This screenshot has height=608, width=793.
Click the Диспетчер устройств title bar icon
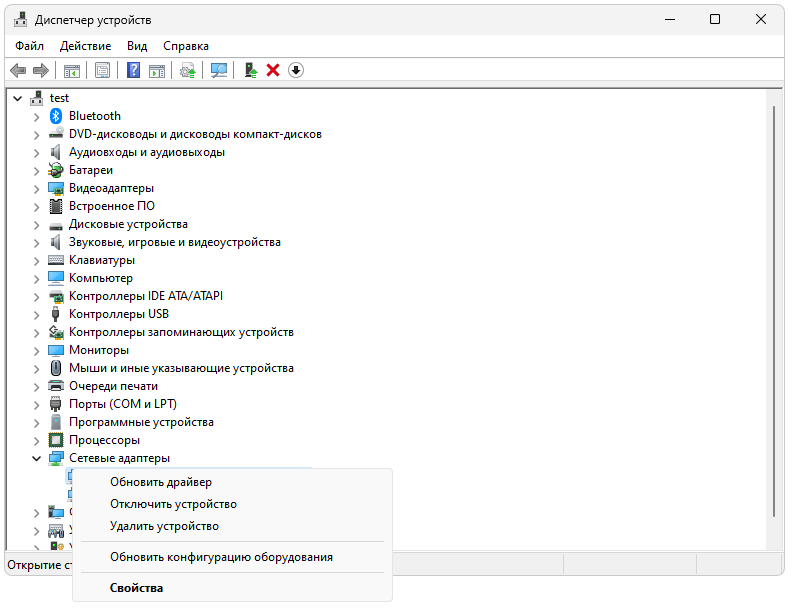pos(21,20)
